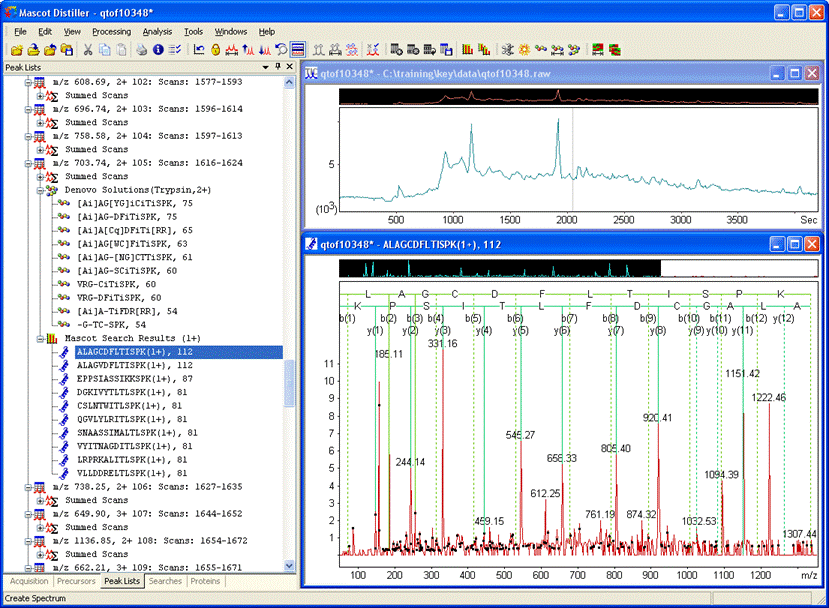Click the save-project disk toolbar icon
Screen dimensions: 829x608
pos(67,50)
